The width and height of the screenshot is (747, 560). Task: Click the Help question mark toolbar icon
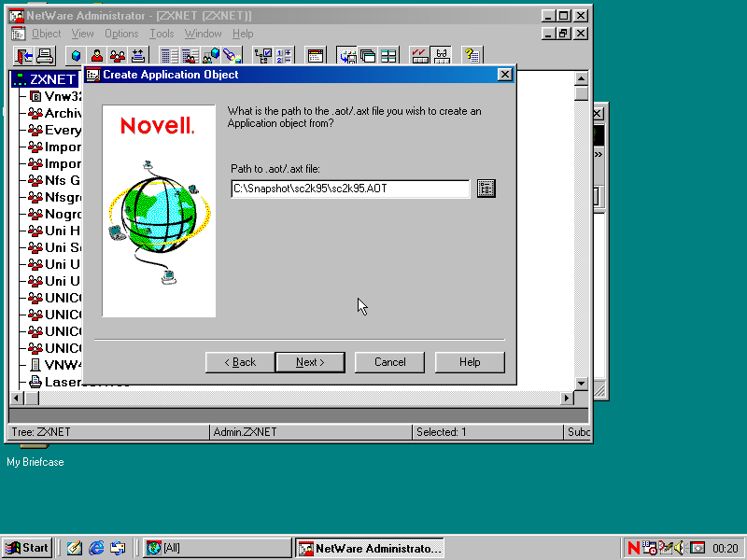coord(472,56)
